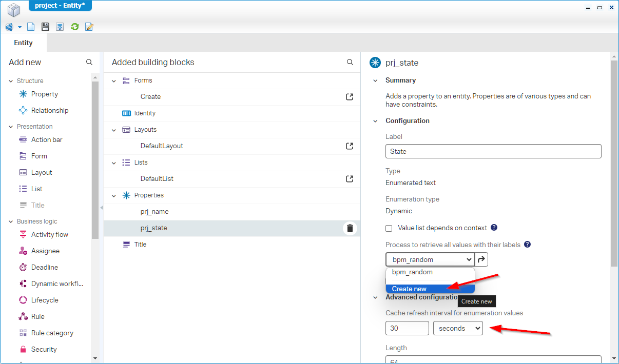Search the Added building blocks panel
This screenshot has width=619, height=364.
[x=350, y=62]
